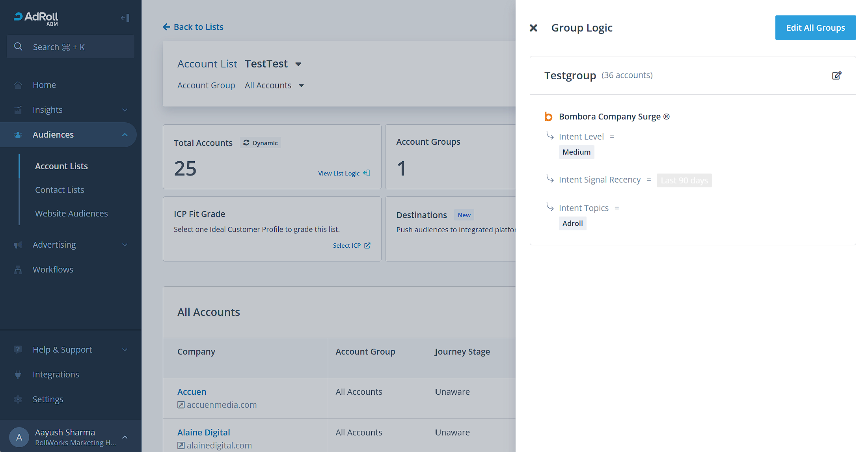Click the Edit All Groups button
Screen dimensions: 868x452
[815, 28]
